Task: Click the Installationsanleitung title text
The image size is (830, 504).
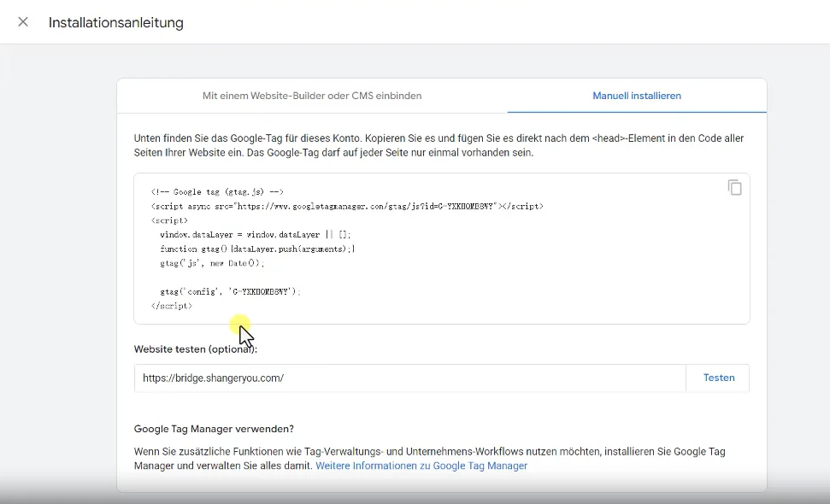Action: point(115,23)
